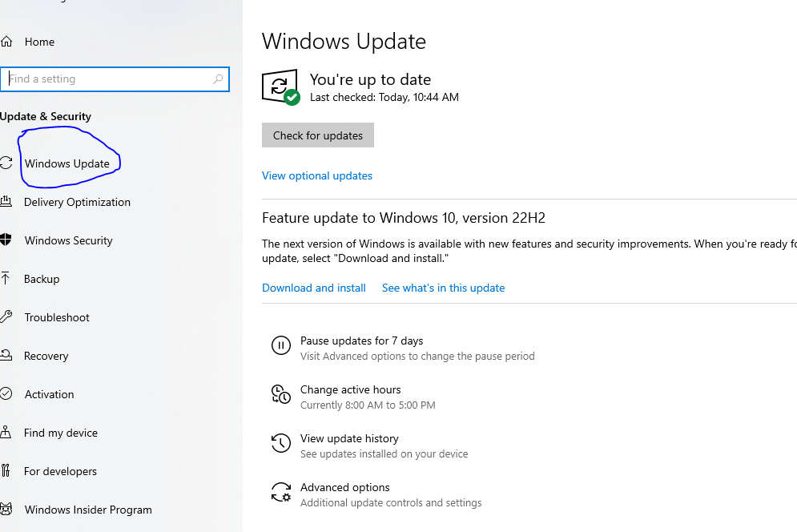Click See updates installed on your device
797x532 pixels.
pyautogui.click(x=384, y=454)
